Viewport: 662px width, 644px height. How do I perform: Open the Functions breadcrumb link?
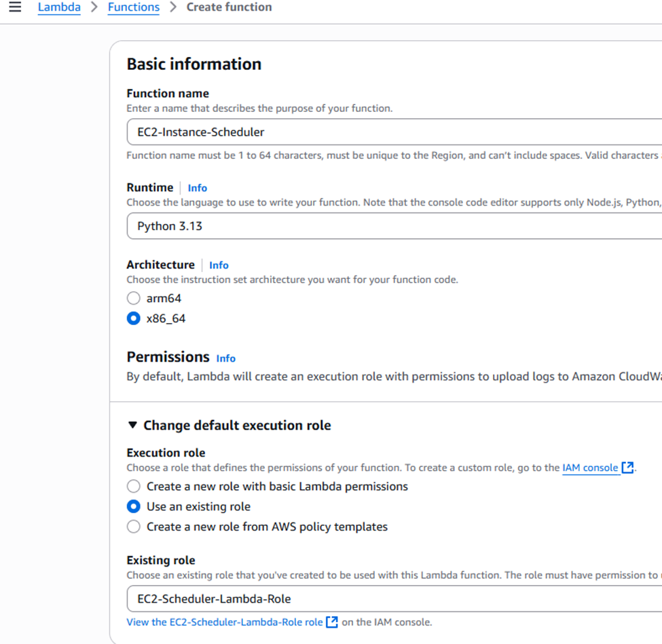[x=133, y=7]
